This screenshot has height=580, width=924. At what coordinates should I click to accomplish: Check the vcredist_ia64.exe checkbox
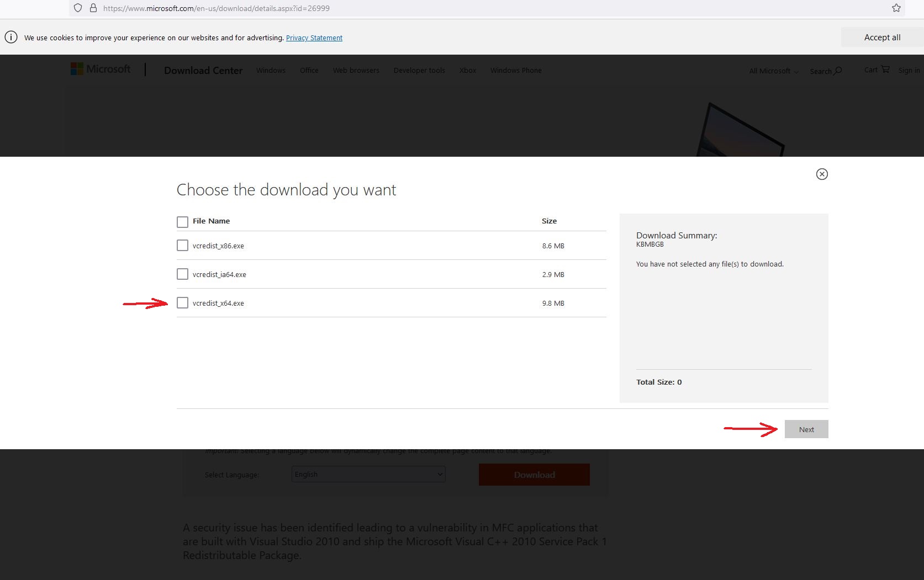182,274
